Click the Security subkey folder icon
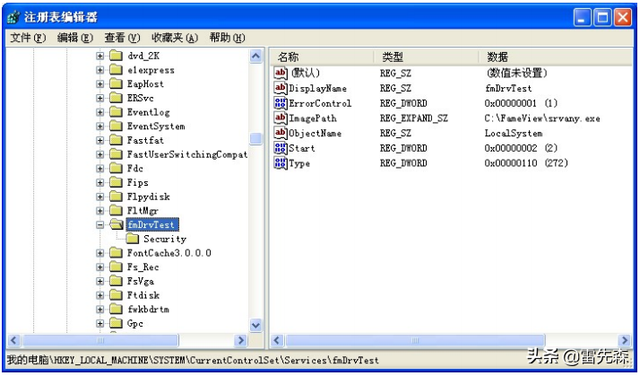 (132, 238)
